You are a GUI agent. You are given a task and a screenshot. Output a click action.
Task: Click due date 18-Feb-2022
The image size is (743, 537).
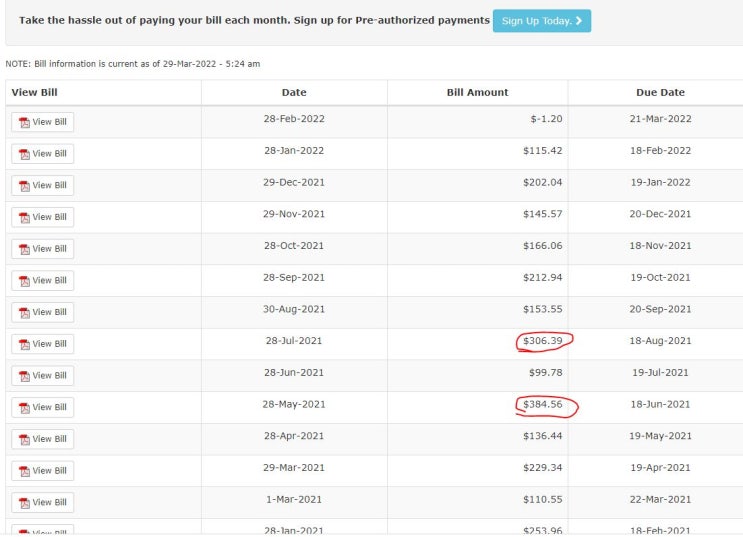(660, 151)
